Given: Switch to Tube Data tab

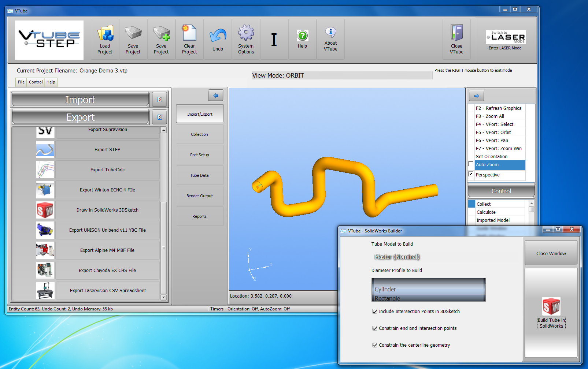Looking at the screenshot, I should pos(200,175).
